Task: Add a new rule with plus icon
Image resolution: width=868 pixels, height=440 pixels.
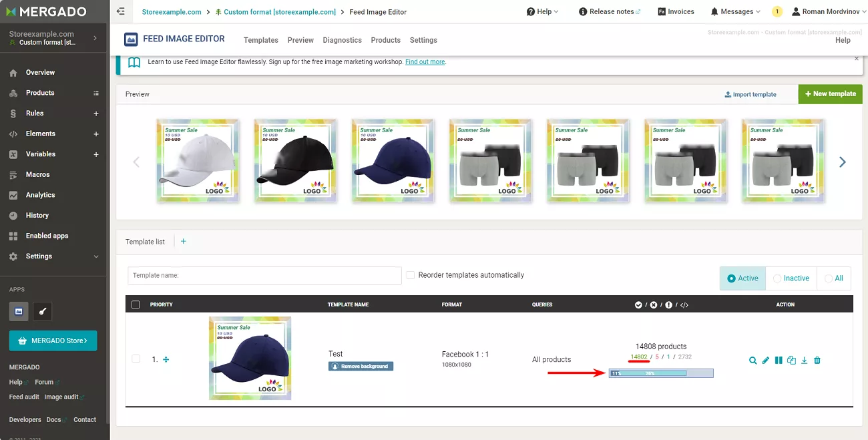Action: [96, 114]
